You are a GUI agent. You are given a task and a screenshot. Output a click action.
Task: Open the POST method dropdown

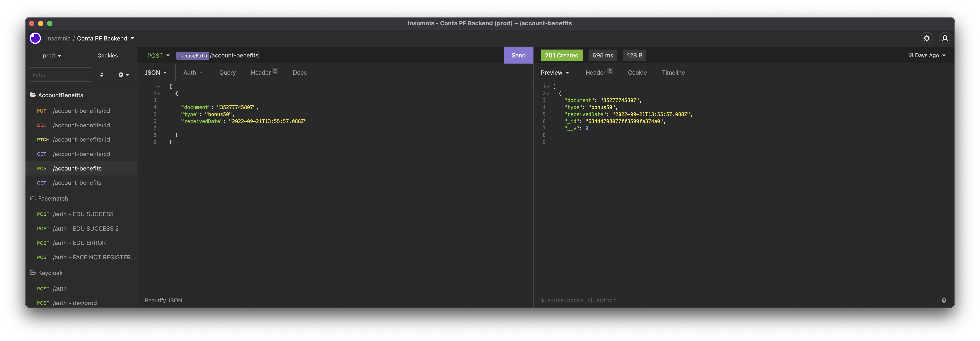point(158,56)
